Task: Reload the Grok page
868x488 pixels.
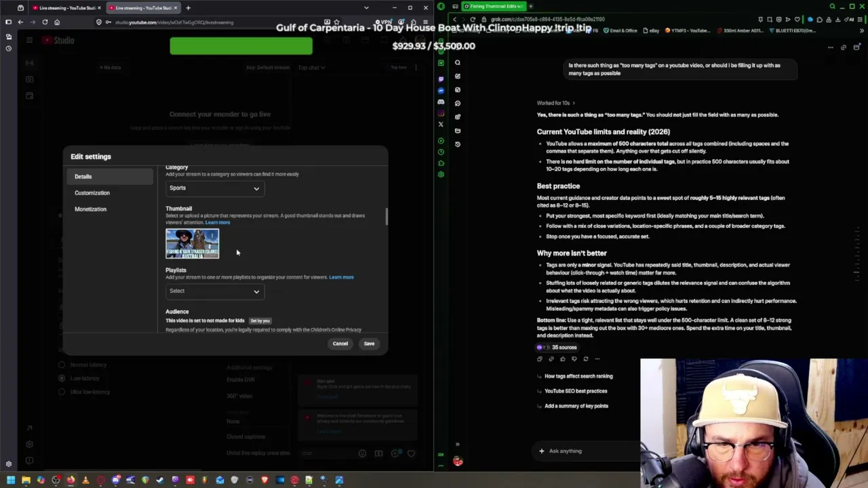Action: 473,19
